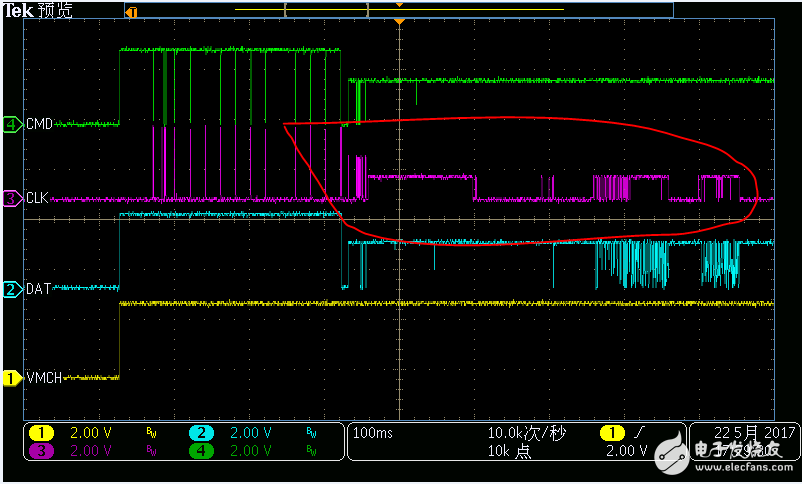Click the rising edge trigger slope icon

point(639,434)
